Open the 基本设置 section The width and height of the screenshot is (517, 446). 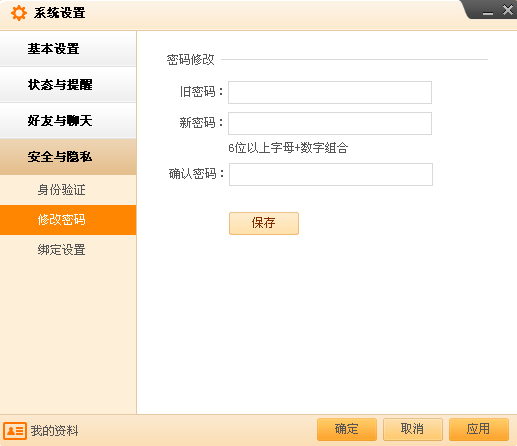(x=68, y=49)
